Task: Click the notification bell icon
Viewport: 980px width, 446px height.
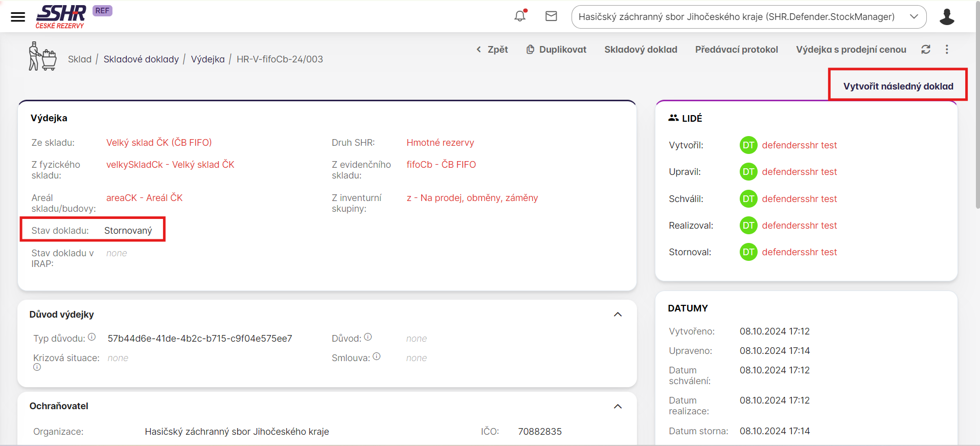Action: click(520, 16)
